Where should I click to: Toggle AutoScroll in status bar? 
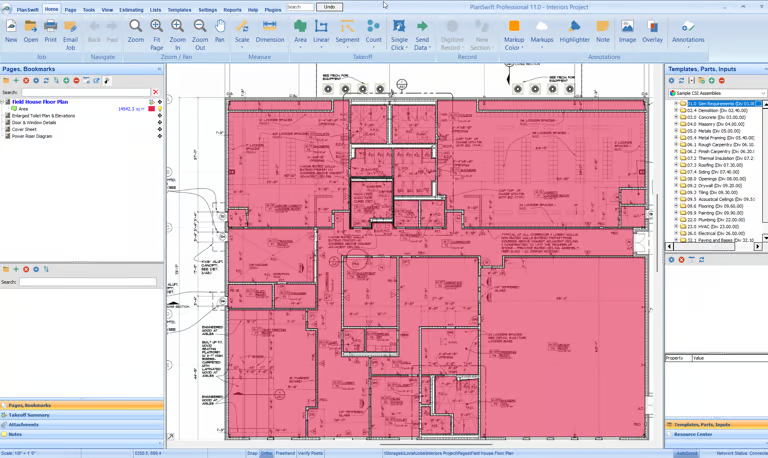click(x=686, y=453)
